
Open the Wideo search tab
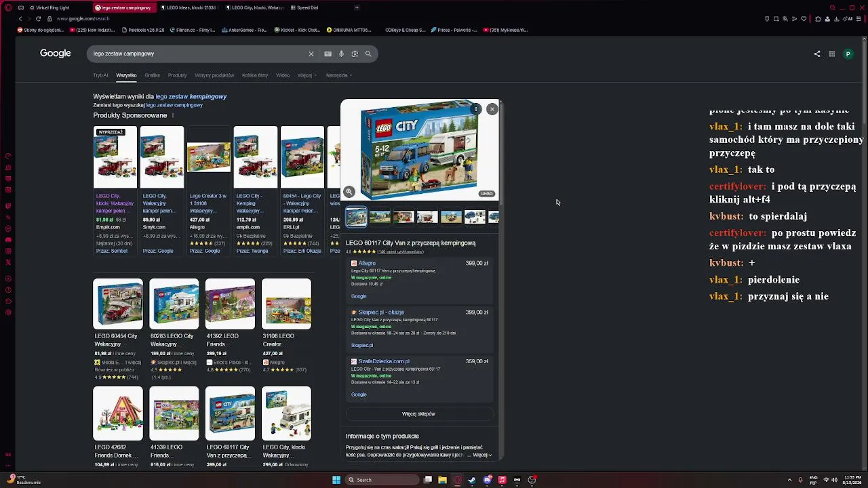coord(283,75)
